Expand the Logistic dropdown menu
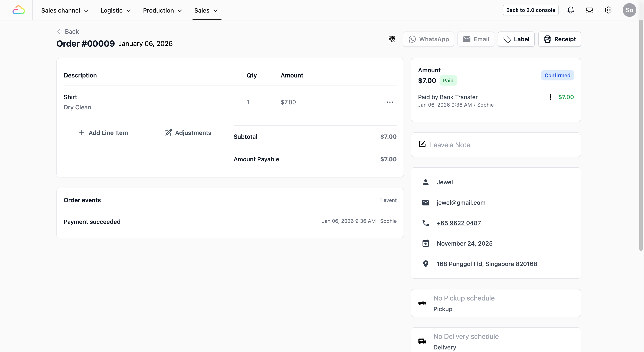 tap(115, 10)
